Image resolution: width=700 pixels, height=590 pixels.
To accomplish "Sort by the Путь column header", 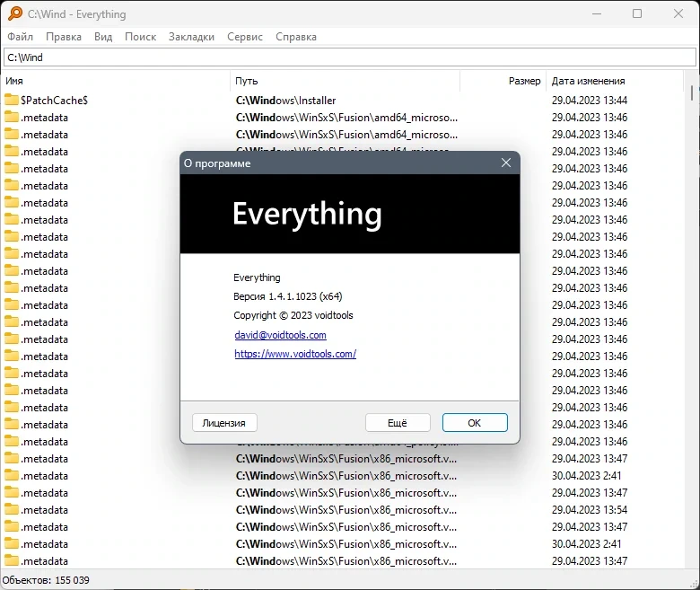I will (x=346, y=81).
